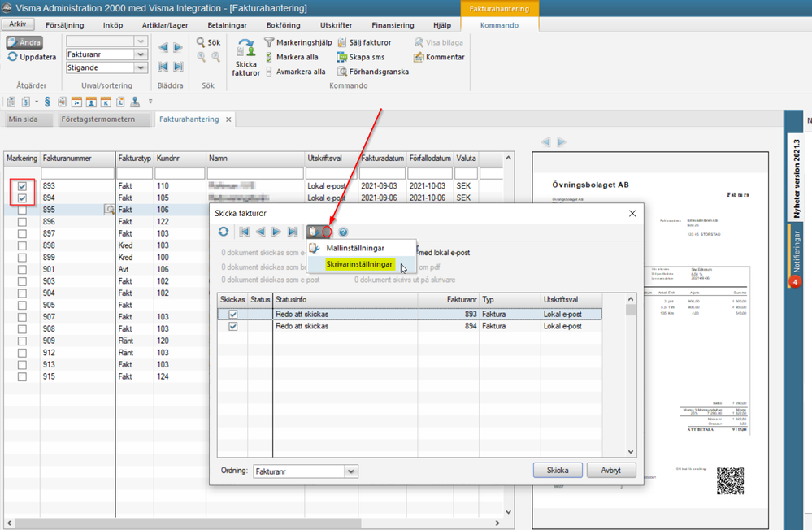Click Skapa sms command
Image resolution: width=812 pixels, height=530 pixels.
point(360,57)
